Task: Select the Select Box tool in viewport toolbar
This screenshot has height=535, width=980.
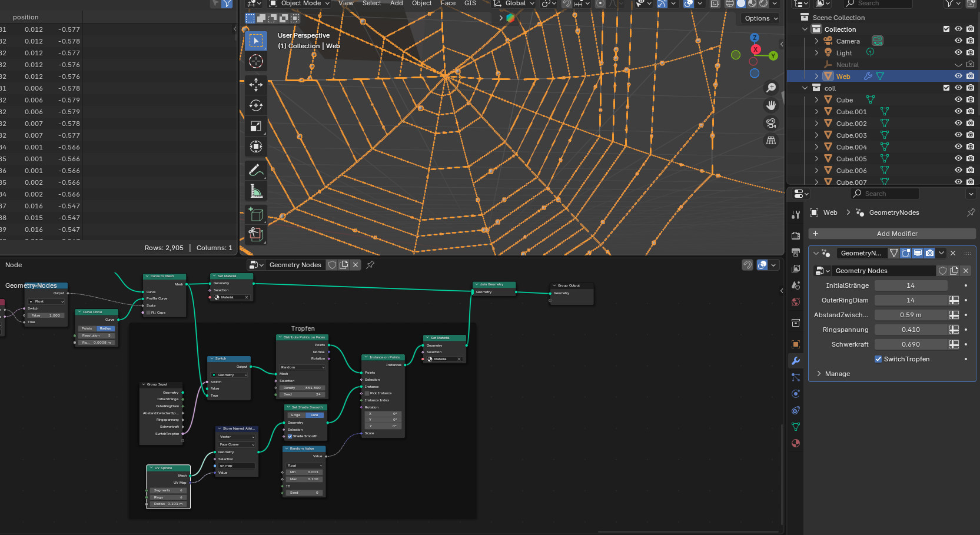Action: (255, 41)
